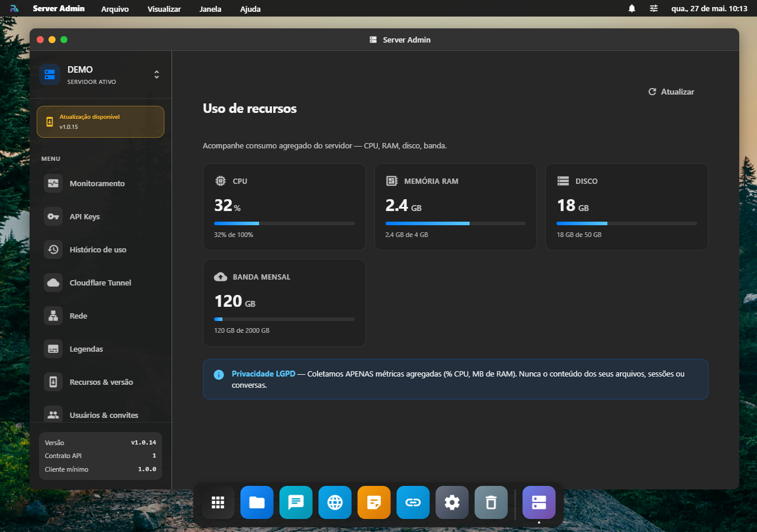Open the Legendas subtitles icon

point(53,349)
